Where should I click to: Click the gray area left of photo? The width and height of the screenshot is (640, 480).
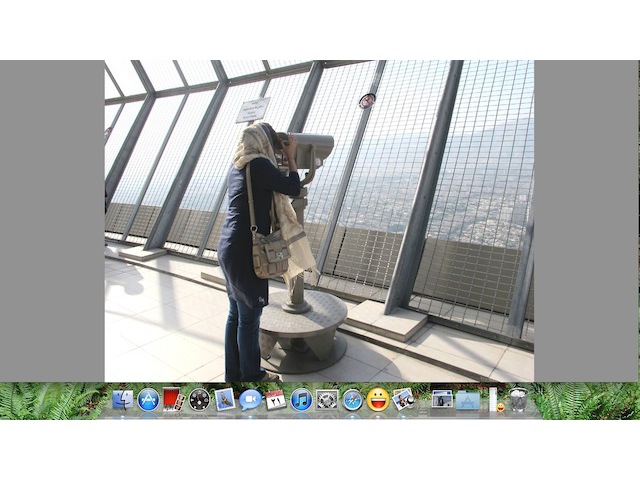[52, 220]
